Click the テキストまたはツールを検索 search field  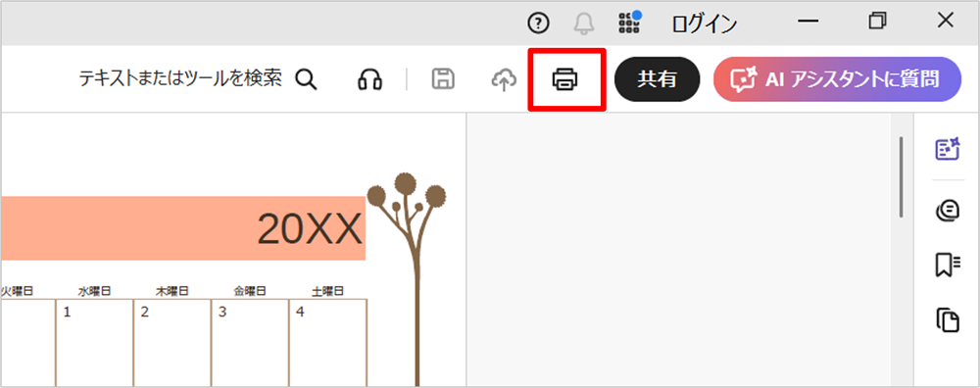180,78
